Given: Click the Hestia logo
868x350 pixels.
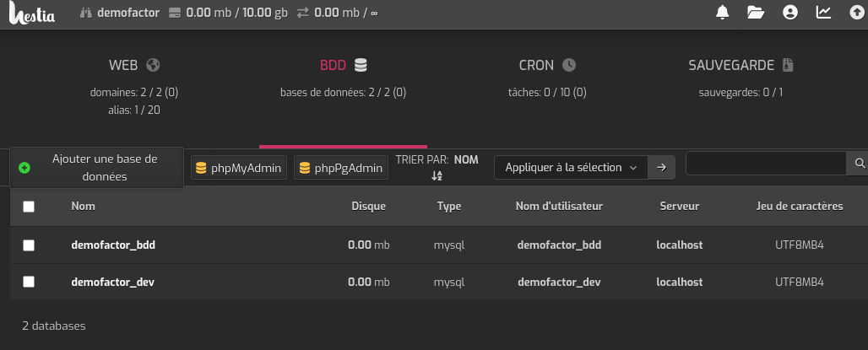Looking at the screenshot, I should point(31,13).
